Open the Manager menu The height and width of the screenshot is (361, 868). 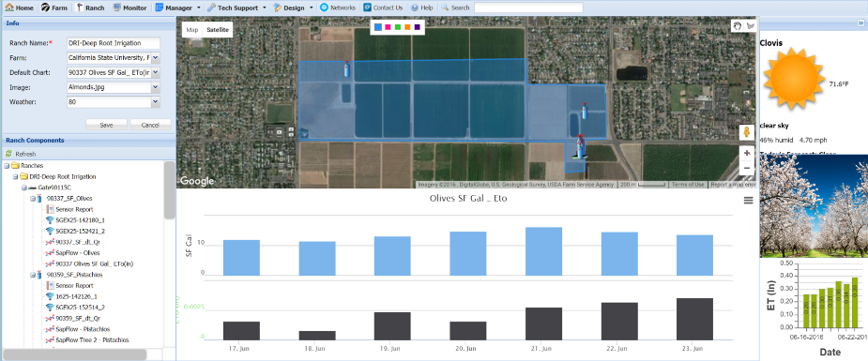[177, 8]
